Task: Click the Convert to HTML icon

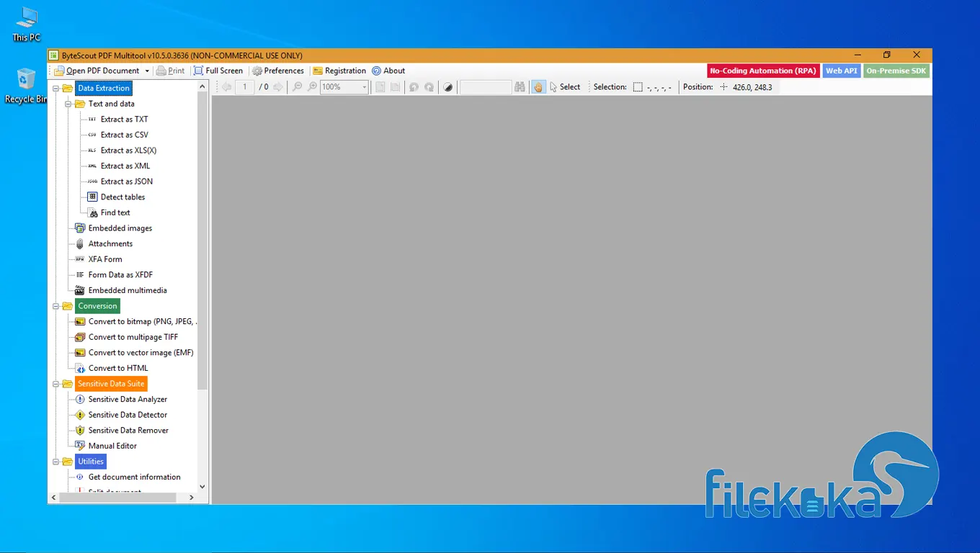Action: [80, 369]
